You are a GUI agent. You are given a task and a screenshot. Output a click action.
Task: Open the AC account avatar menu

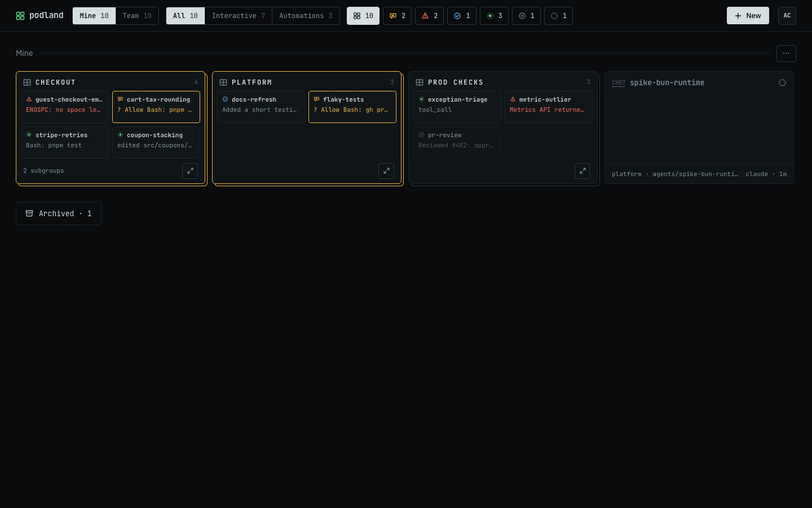[787, 16]
